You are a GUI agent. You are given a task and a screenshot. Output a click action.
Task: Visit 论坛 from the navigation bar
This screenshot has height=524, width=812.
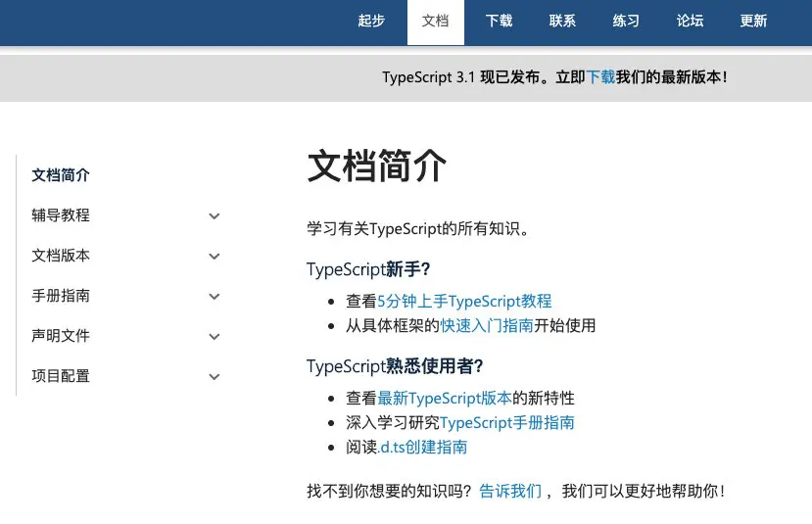click(x=690, y=21)
